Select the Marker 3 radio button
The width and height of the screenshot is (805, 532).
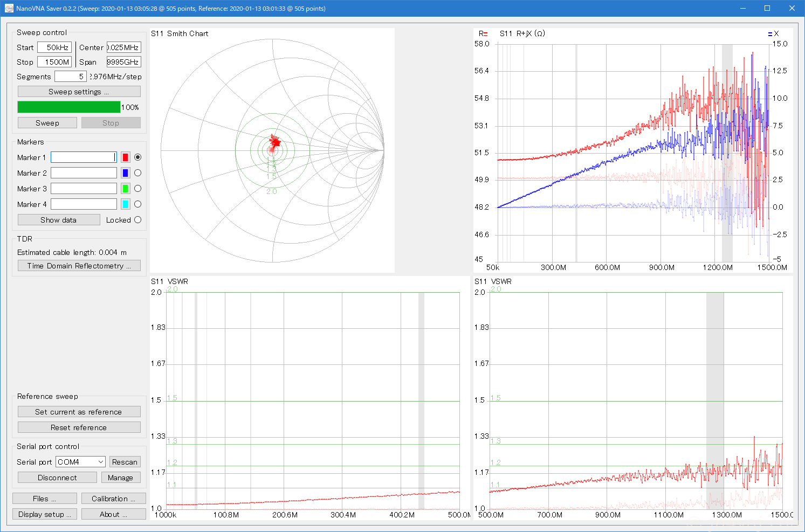click(x=138, y=189)
